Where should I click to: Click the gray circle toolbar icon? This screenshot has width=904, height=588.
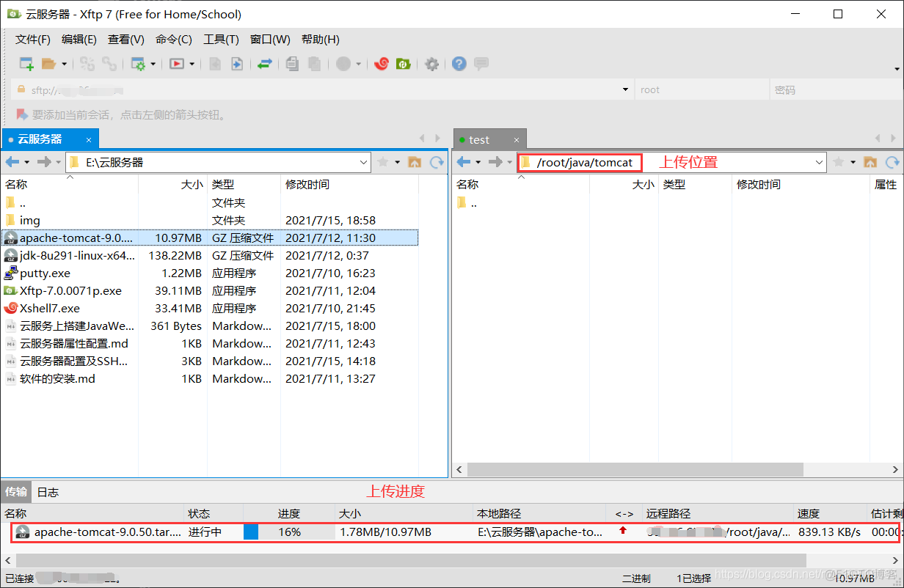click(x=343, y=64)
